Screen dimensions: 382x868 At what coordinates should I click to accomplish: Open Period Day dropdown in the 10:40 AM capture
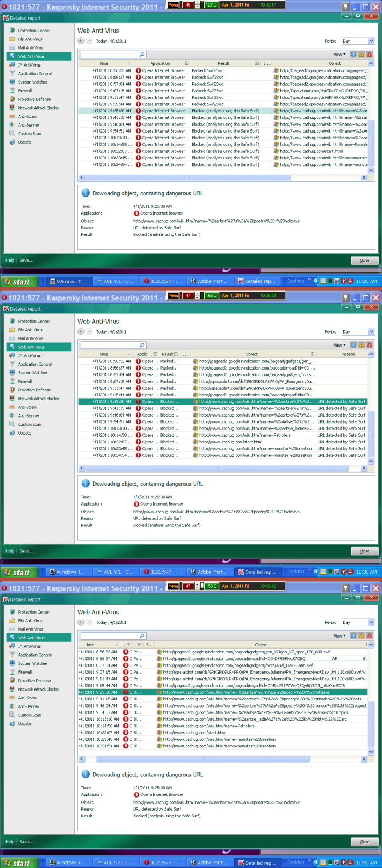(x=358, y=622)
